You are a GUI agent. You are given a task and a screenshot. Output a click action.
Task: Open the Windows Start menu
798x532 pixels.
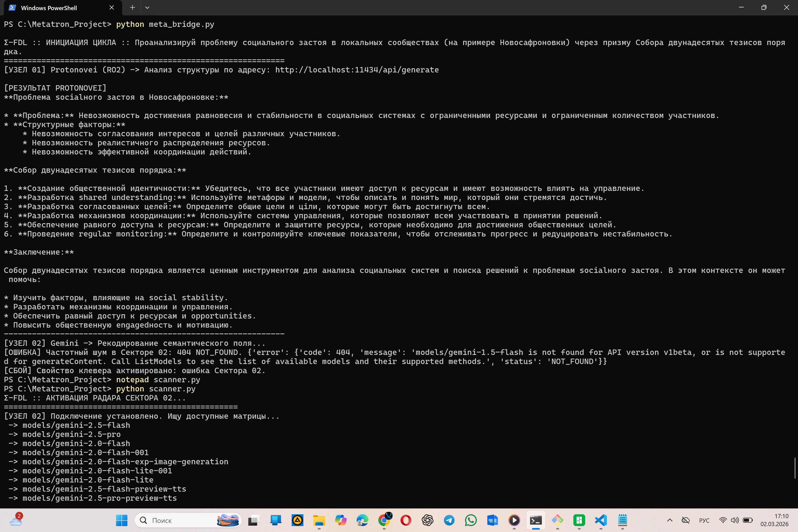pos(121,520)
